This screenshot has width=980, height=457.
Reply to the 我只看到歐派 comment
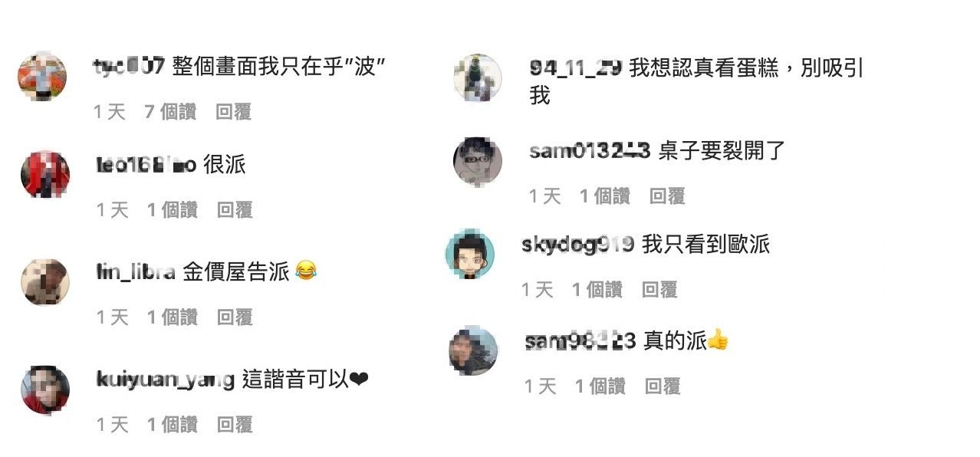(659, 290)
